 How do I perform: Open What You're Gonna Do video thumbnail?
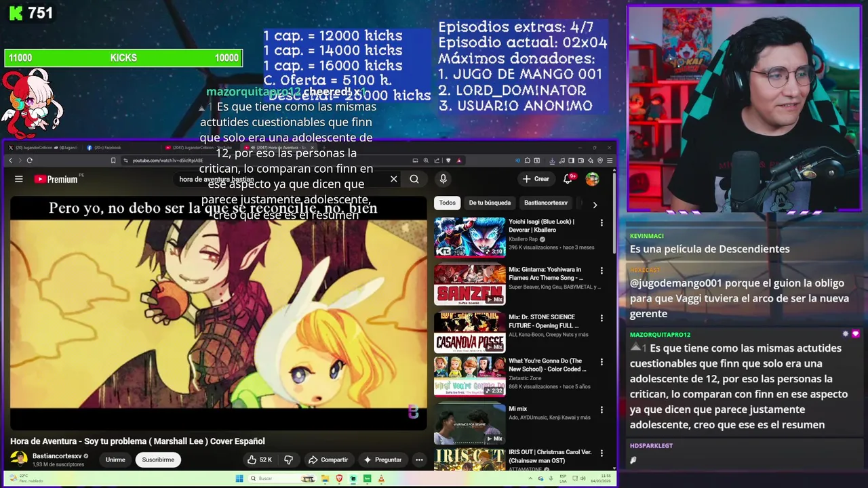point(469,376)
